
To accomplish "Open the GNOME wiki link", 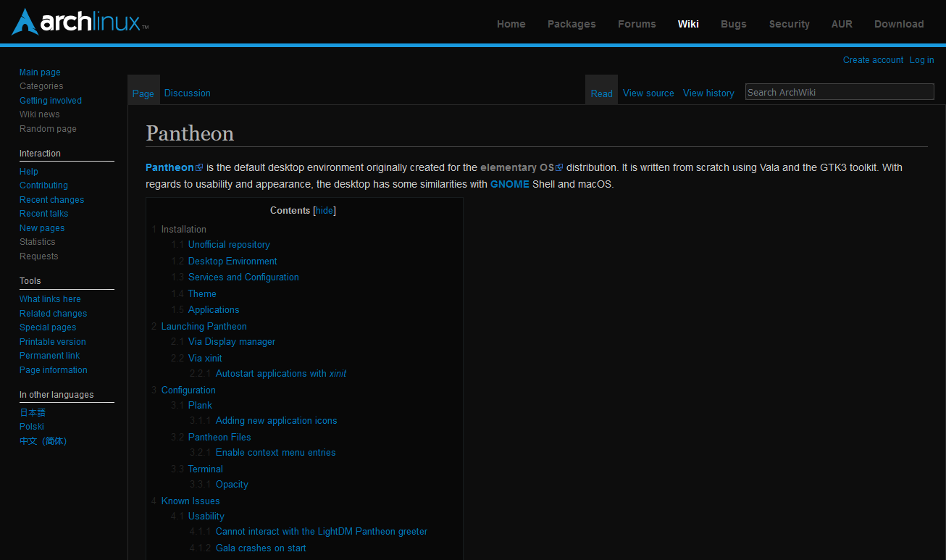I will point(509,183).
